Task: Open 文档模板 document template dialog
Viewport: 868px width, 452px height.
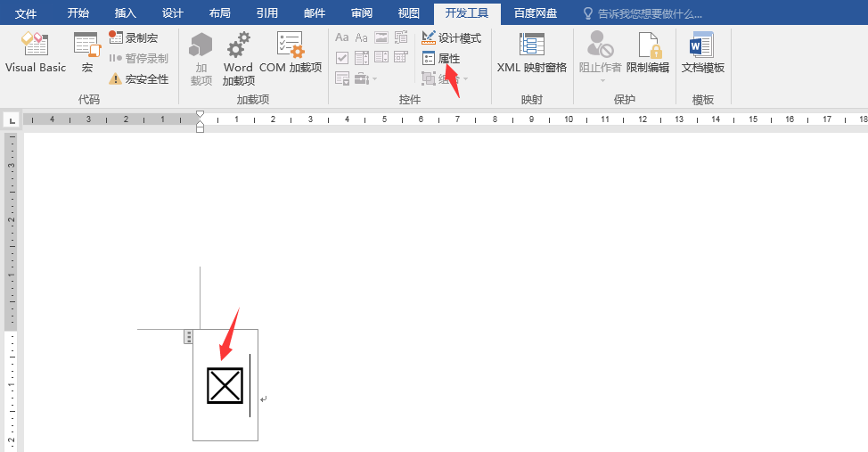Action: pyautogui.click(x=702, y=53)
